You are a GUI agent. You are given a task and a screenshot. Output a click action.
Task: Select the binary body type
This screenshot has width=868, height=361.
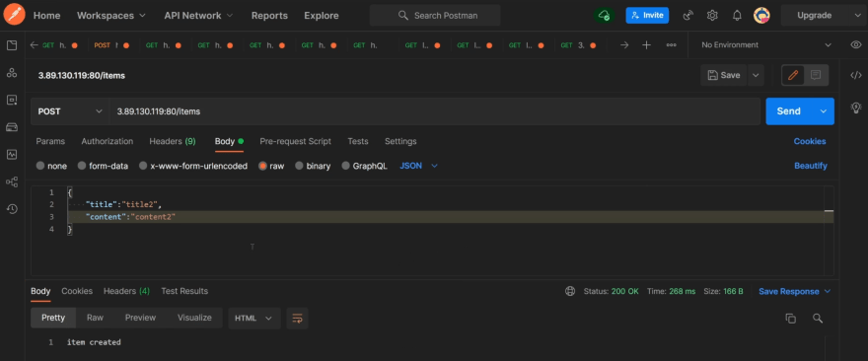point(300,166)
